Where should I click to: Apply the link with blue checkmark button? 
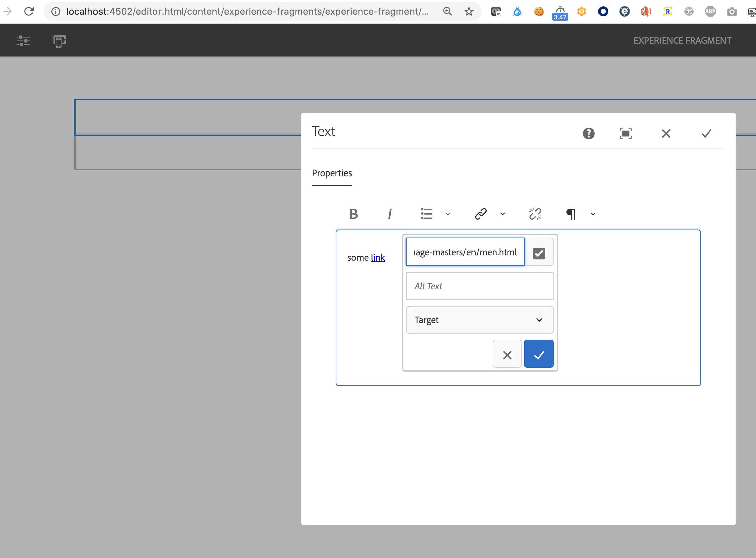coord(539,354)
